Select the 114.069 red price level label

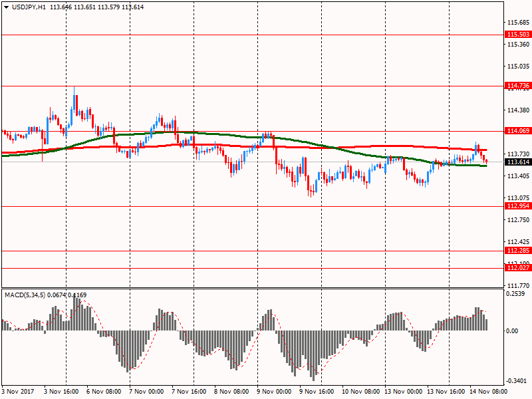[518, 130]
